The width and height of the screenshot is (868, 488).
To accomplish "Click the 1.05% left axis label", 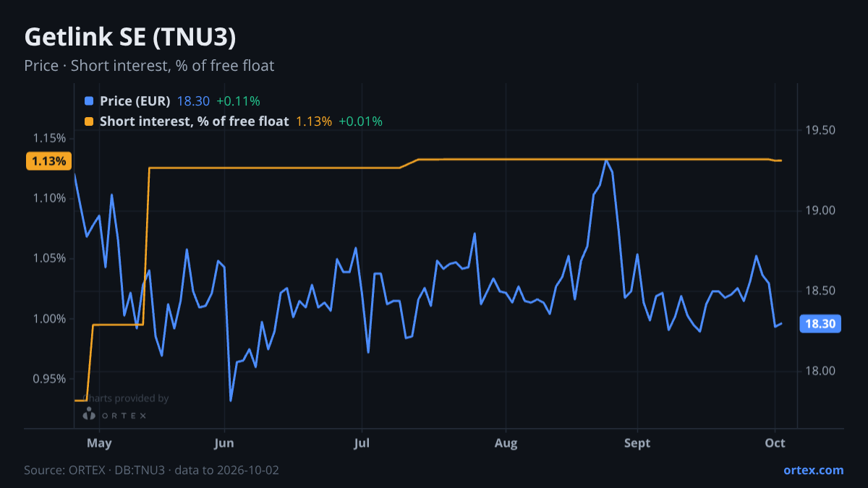I will [50, 259].
